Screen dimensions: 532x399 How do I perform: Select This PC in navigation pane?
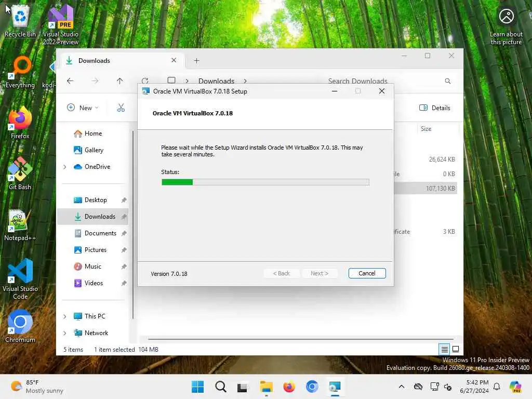pyautogui.click(x=95, y=316)
